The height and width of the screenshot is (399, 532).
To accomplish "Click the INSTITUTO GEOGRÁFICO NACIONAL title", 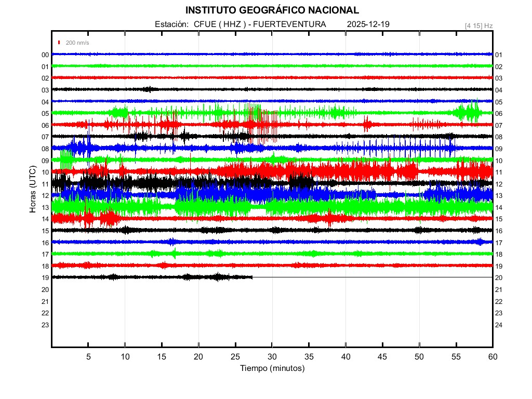I will tap(272, 10).
